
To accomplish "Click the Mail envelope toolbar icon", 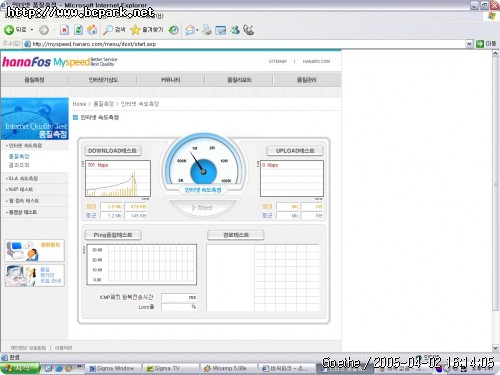I will click(x=190, y=30).
